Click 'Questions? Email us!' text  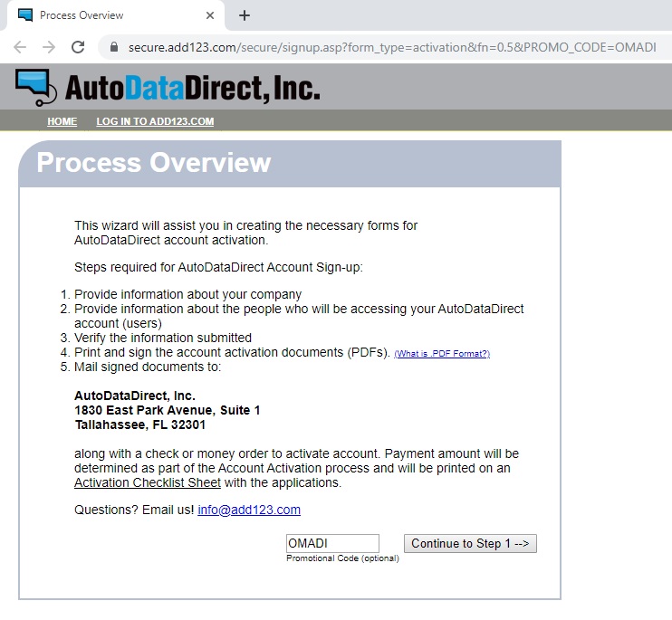point(134,510)
